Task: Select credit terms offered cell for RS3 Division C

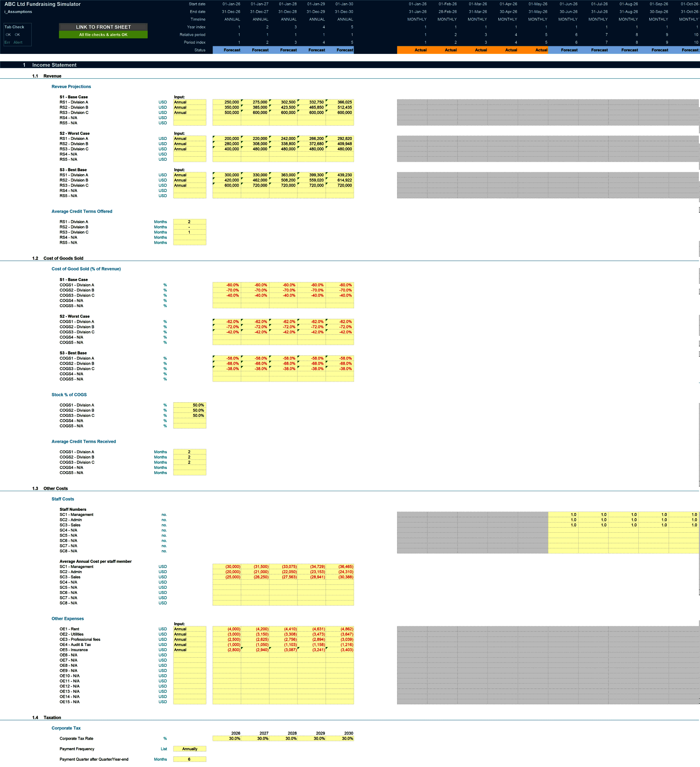Action: click(x=190, y=232)
